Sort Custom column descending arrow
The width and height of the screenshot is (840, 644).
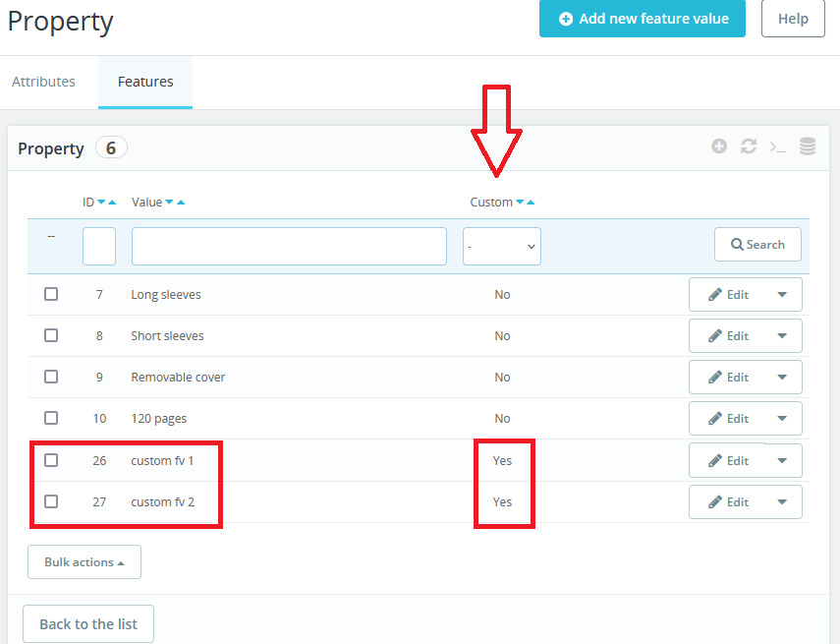pos(520,203)
